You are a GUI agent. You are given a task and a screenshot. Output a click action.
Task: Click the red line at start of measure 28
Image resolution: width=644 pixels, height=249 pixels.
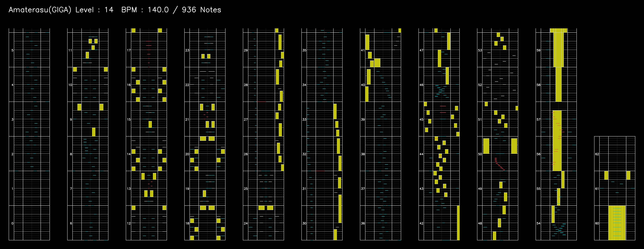pyautogui.click(x=261, y=102)
